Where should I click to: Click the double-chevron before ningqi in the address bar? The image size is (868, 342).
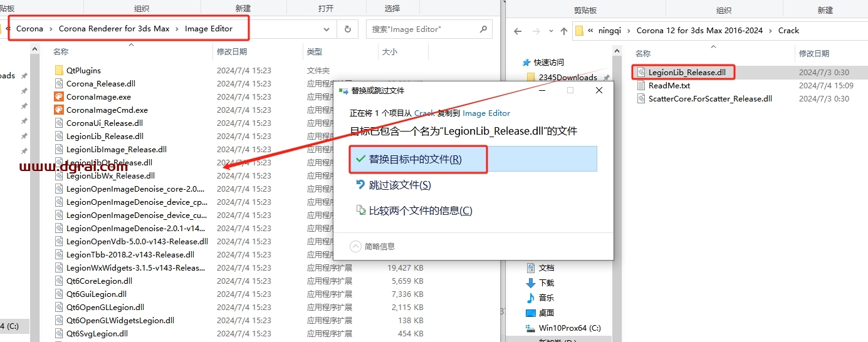tap(592, 30)
